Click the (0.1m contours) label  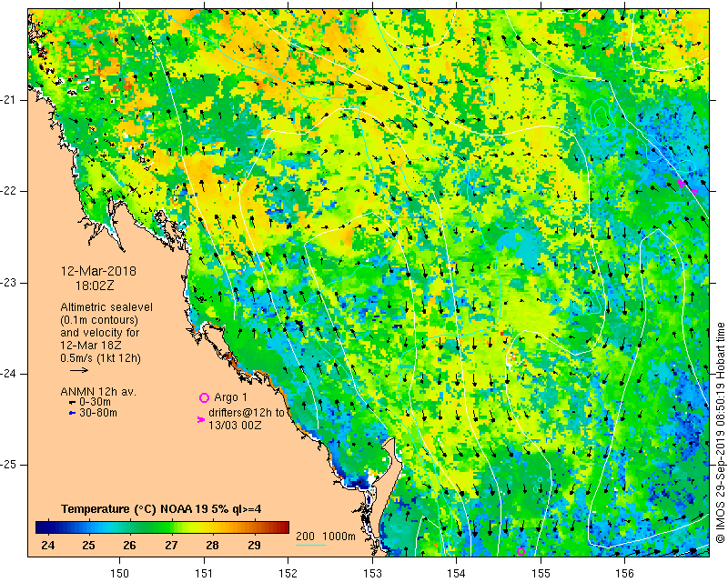coord(99,320)
